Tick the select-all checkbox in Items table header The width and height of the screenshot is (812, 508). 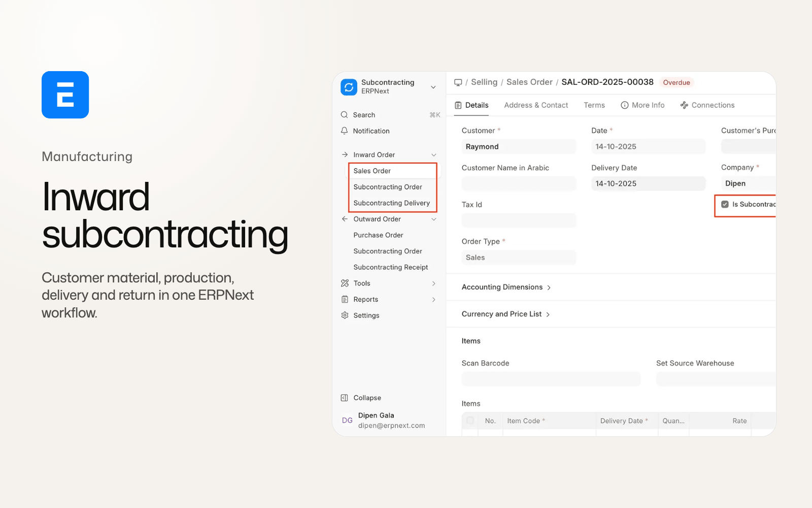tap(470, 421)
